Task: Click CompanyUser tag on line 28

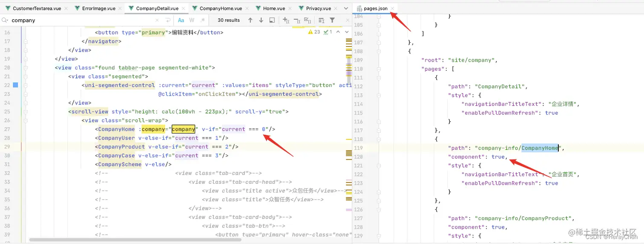Action: pos(116,138)
